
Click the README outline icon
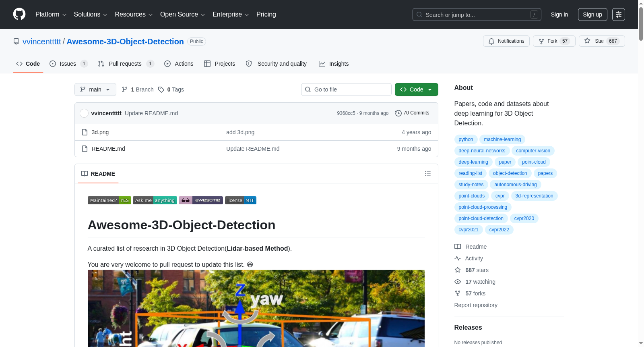[x=427, y=174]
